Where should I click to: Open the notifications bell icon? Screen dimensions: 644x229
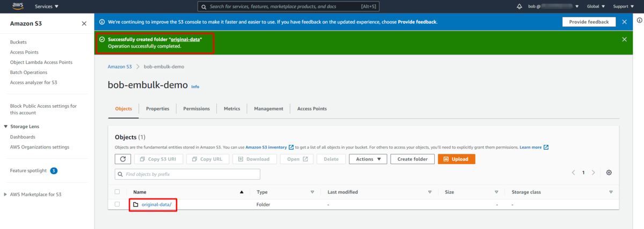pyautogui.click(x=519, y=6)
